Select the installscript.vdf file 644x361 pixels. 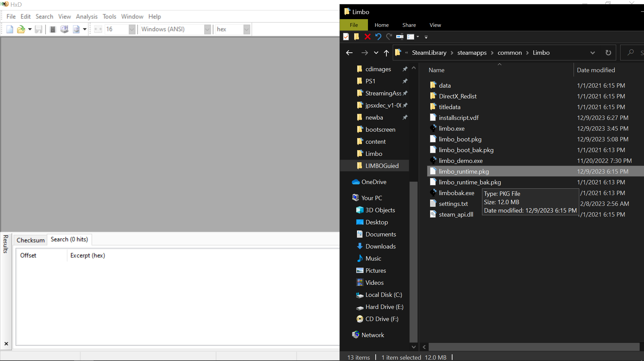[459, 118]
